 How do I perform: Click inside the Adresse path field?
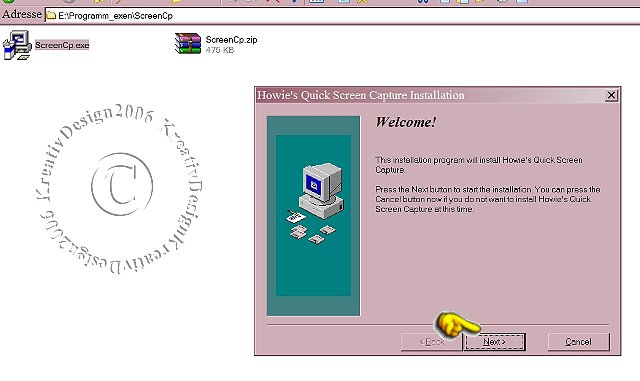pyautogui.click(x=342, y=16)
